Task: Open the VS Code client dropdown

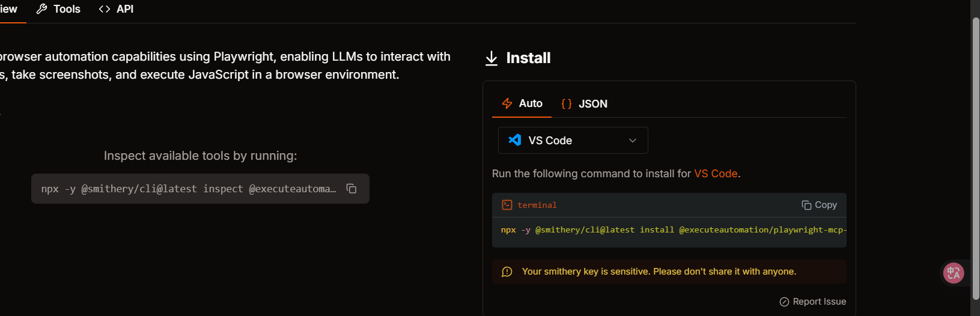Action: coord(573,141)
